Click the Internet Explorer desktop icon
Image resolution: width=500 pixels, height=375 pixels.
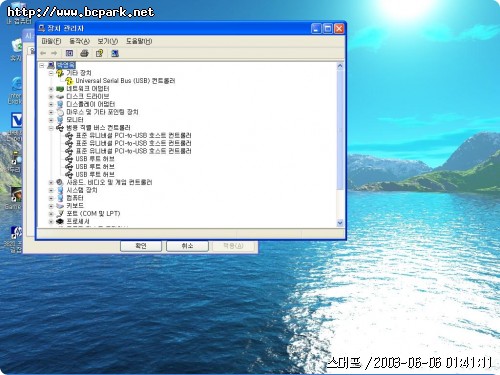[x=17, y=84]
